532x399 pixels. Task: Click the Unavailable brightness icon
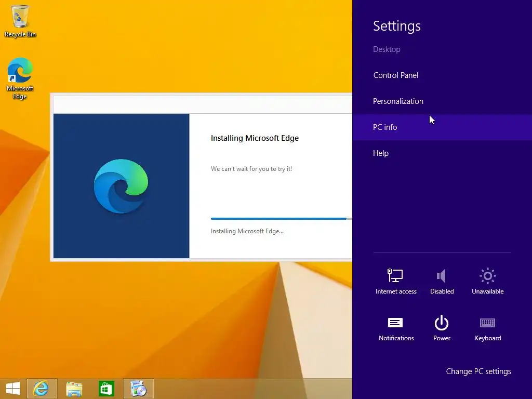(487, 281)
